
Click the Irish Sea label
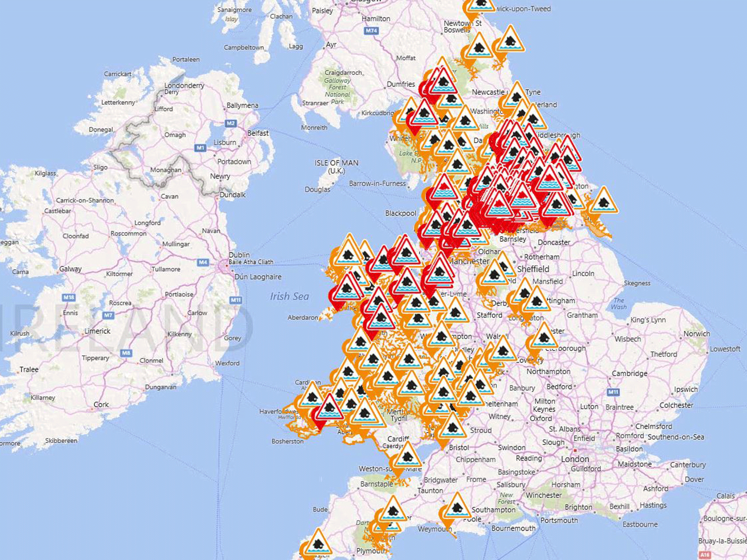pos(289,296)
